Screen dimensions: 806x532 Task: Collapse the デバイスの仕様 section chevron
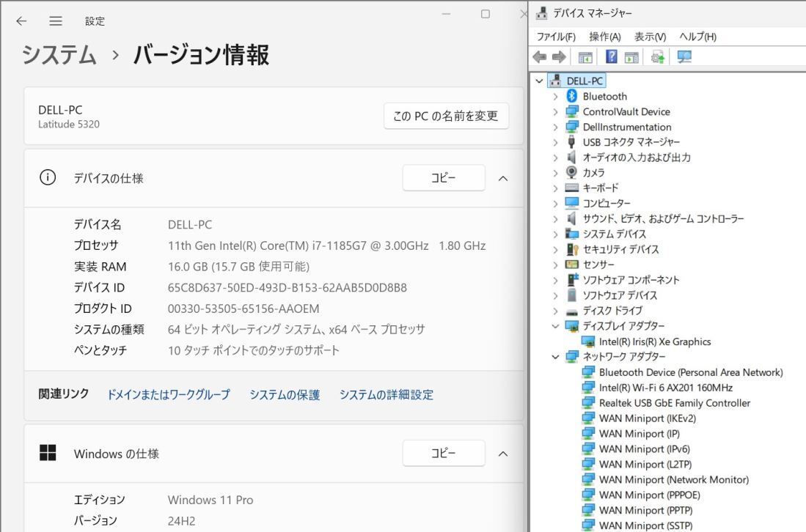(503, 177)
